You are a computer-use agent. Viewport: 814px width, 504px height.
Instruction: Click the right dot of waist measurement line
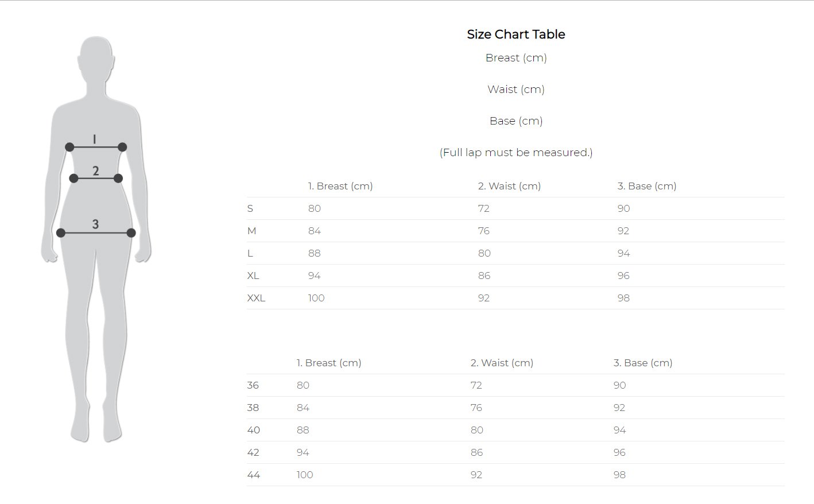(118, 179)
